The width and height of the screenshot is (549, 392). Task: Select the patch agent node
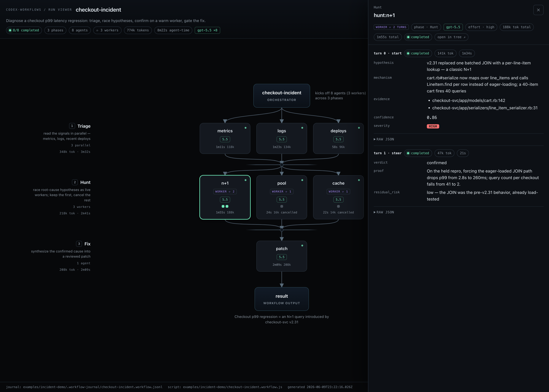(281, 256)
